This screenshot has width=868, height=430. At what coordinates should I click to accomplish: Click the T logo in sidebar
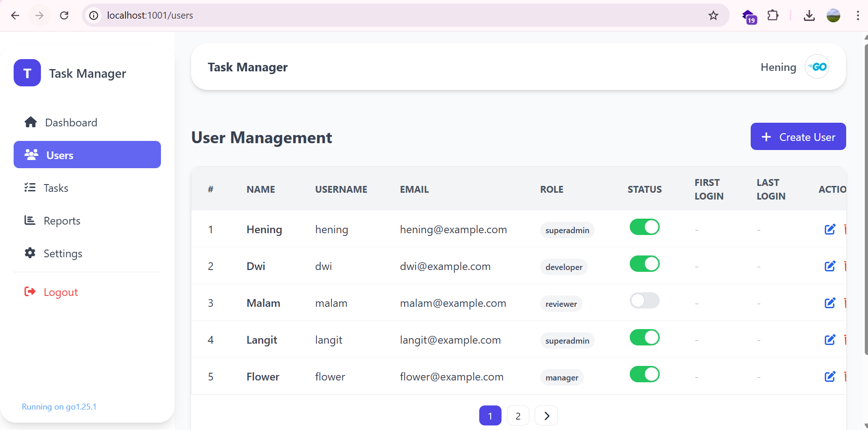click(27, 73)
